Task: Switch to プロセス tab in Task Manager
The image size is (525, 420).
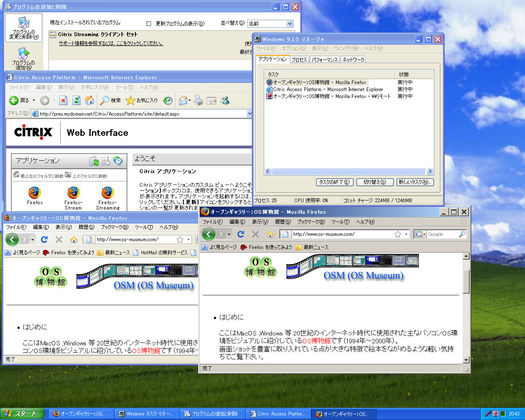Action: pos(299,60)
